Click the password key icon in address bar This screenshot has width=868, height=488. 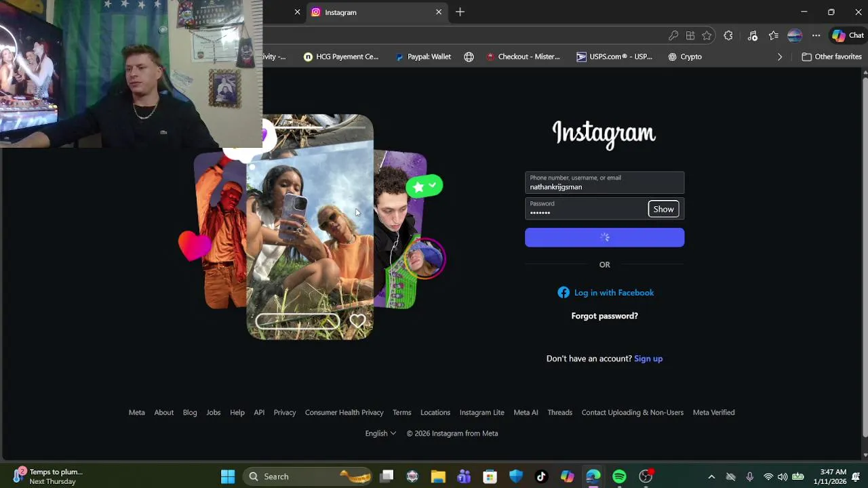673,36
